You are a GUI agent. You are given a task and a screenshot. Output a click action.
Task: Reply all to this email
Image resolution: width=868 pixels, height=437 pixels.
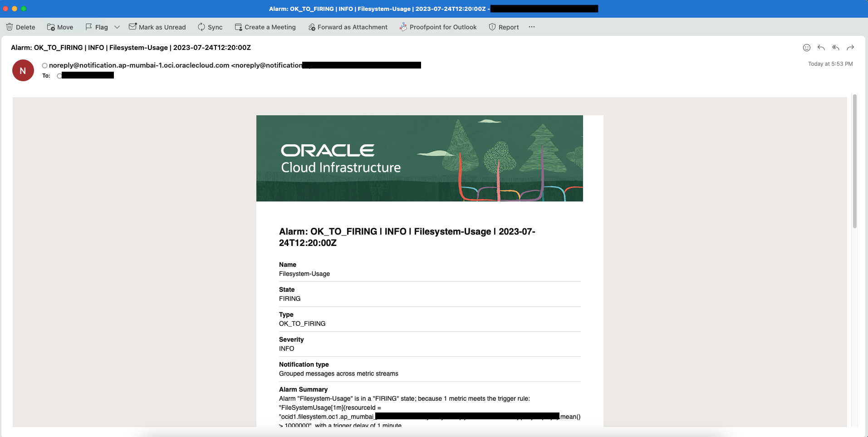pos(836,48)
